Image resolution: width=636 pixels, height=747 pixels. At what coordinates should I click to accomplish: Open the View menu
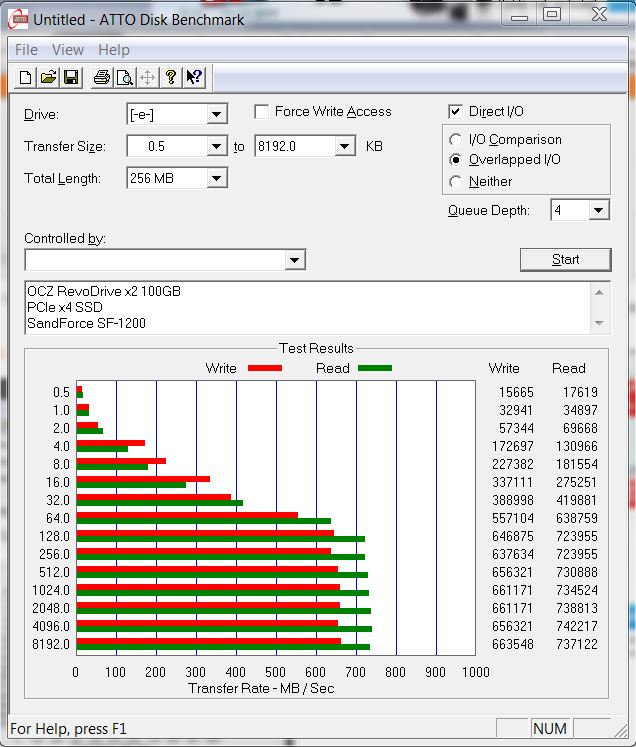[x=68, y=50]
